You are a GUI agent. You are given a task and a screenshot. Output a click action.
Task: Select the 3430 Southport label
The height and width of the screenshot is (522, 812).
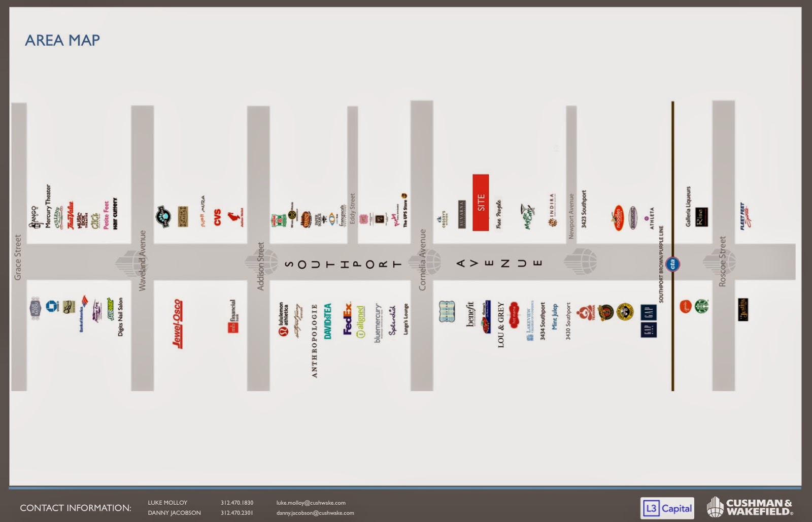click(x=568, y=321)
